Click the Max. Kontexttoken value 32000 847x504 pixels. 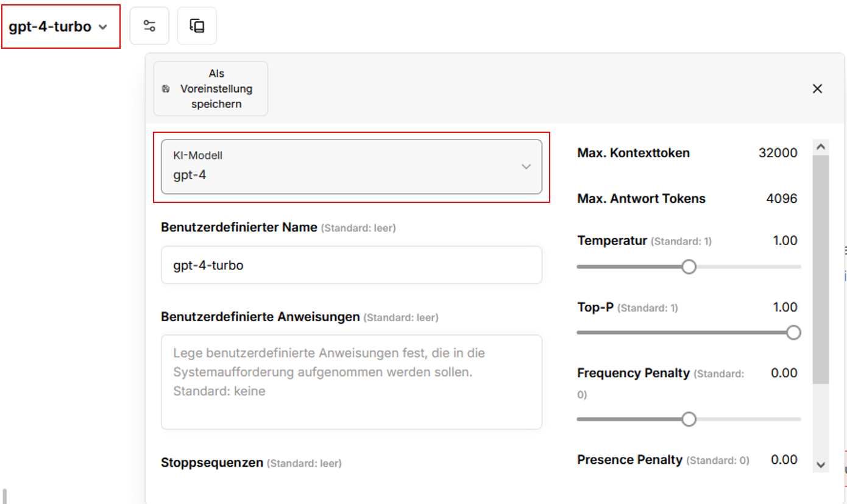778,153
